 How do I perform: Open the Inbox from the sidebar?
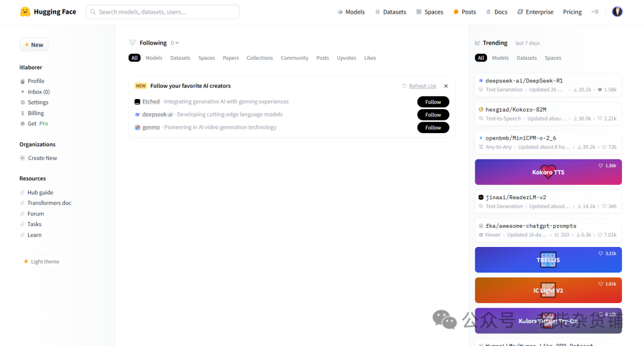click(x=38, y=92)
